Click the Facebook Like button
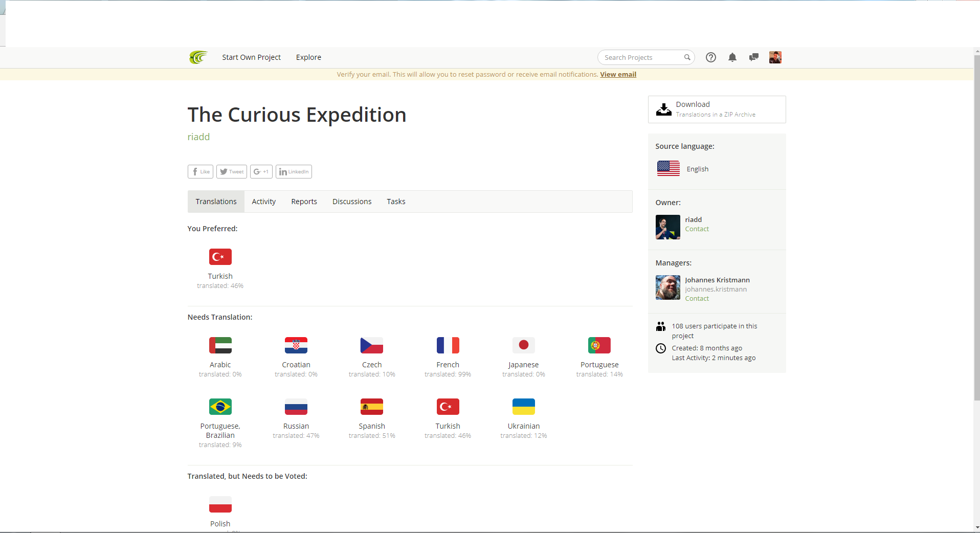Viewport: 980px width, 533px height. tap(201, 172)
